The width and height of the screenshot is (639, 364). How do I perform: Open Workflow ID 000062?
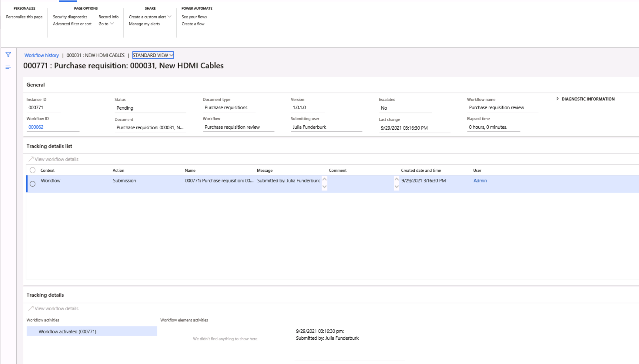tap(36, 127)
